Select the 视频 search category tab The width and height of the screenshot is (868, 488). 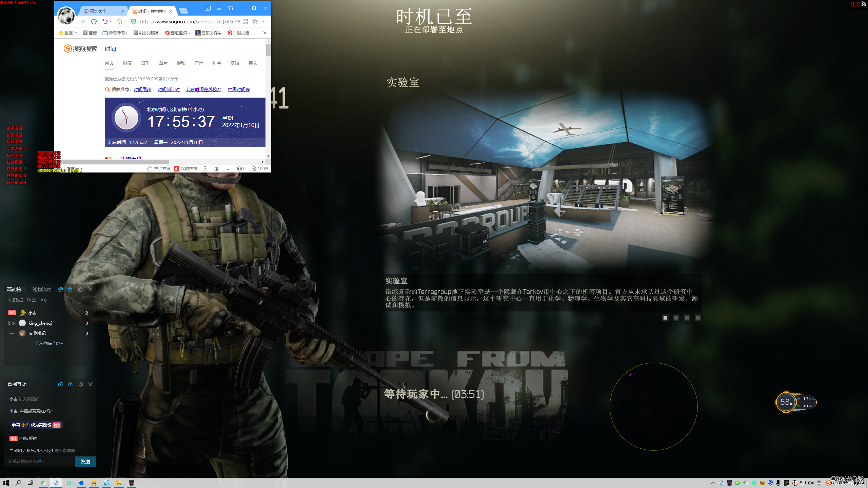181,63
